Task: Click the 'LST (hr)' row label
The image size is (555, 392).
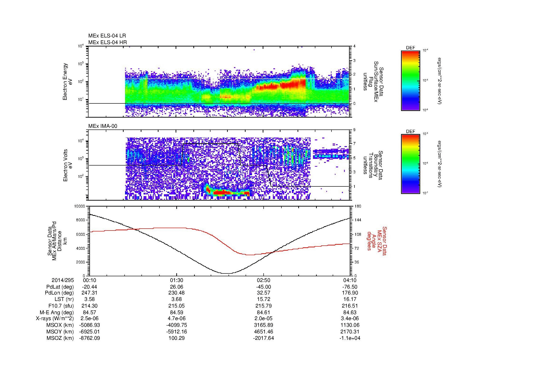Action: [x=64, y=300]
